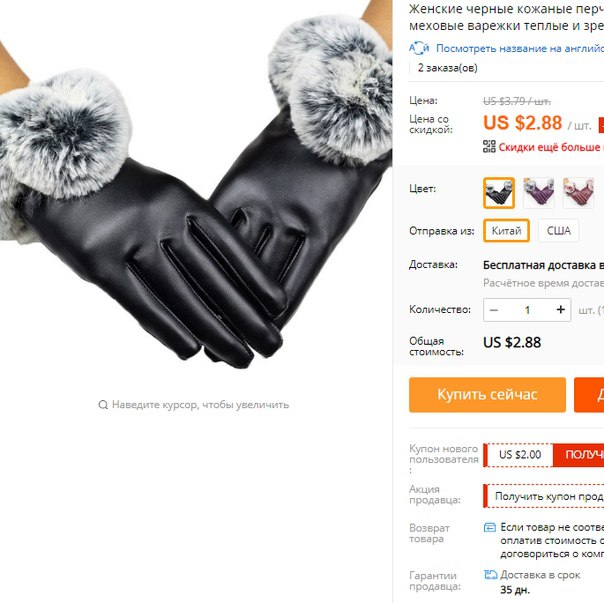Select the purple gloves color option

539,193
